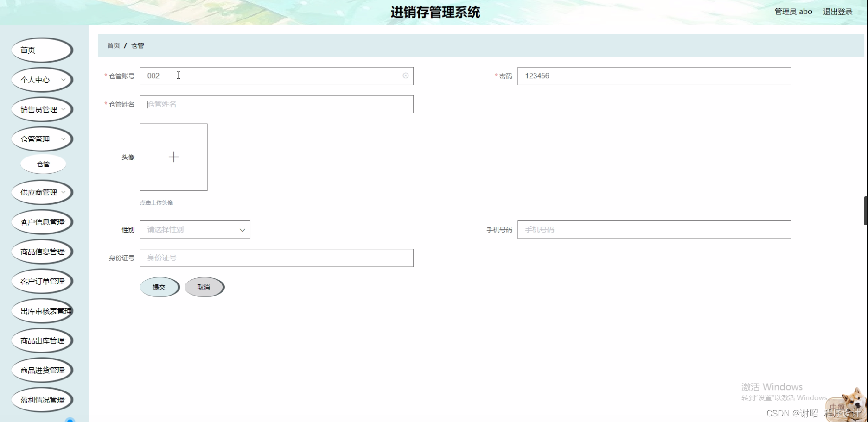Click the 提交 submit button
The width and height of the screenshot is (868, 422).
(160, 287)
